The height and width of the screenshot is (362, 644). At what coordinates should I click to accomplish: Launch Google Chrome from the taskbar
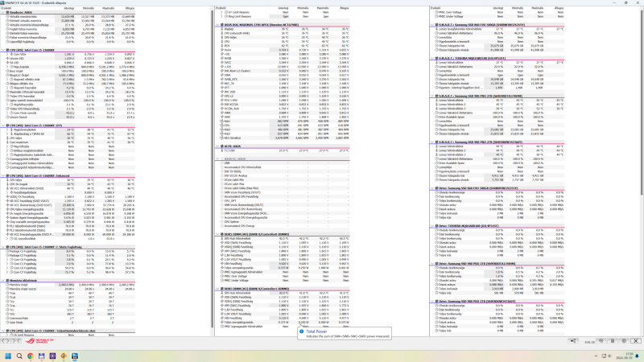(x=31, y=356)
